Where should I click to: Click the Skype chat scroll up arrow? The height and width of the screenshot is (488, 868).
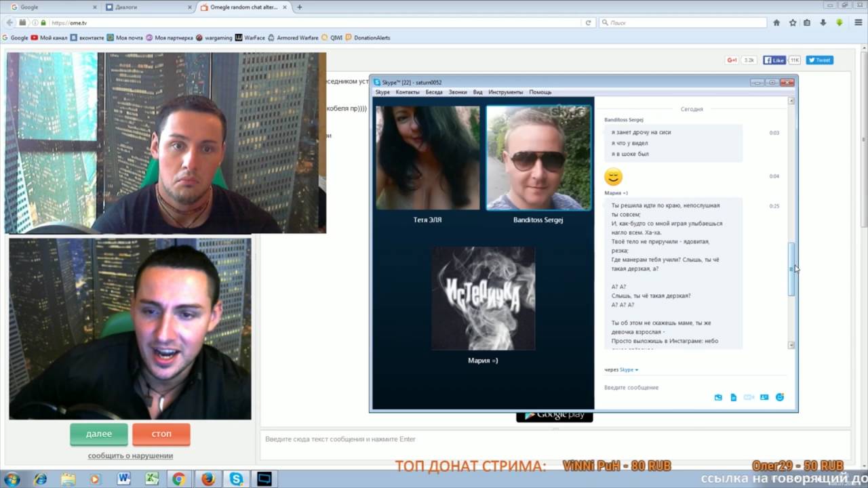pos(791,101)
